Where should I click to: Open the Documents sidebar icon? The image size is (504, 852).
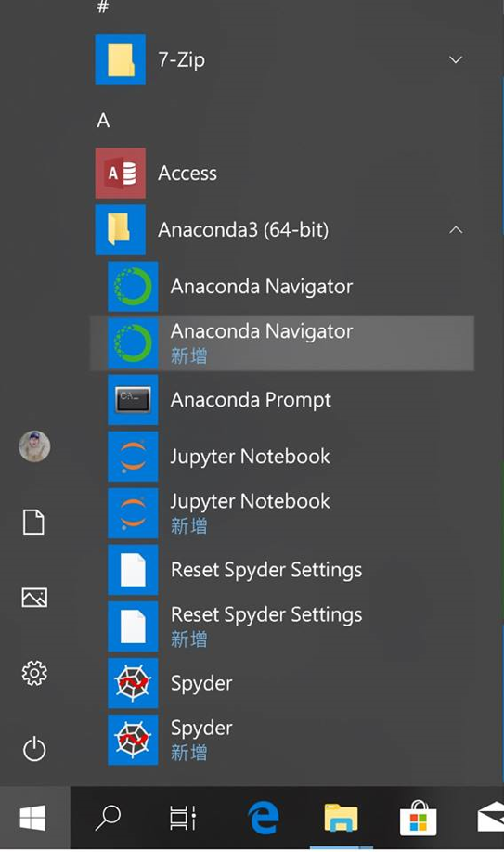33,523
